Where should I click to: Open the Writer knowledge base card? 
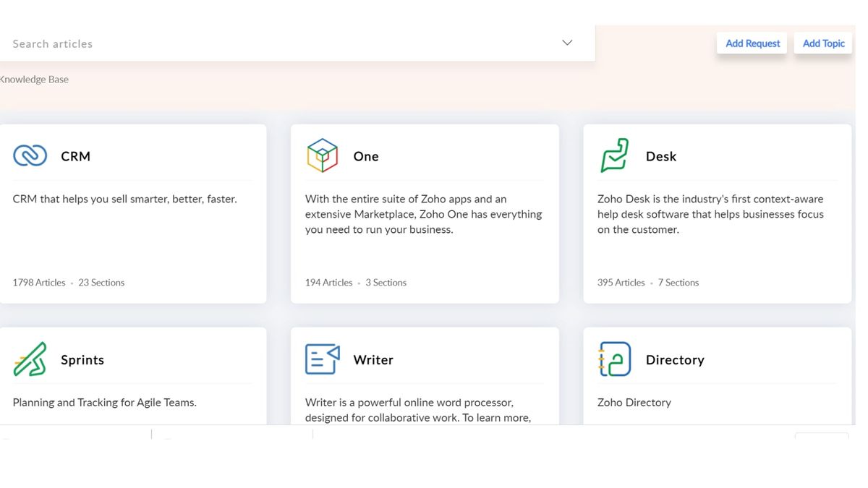424,376
